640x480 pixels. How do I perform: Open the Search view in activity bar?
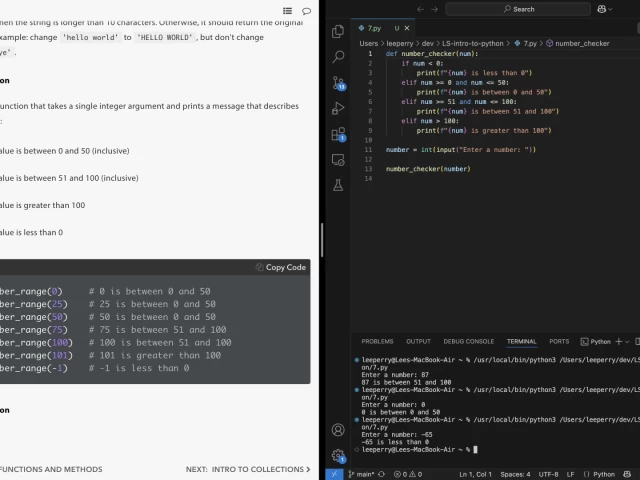tap(338, 56)
